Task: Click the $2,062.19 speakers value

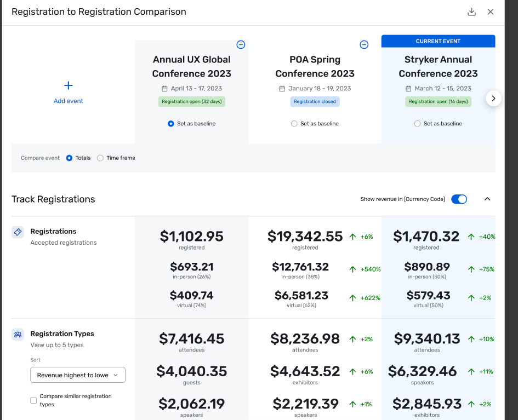Action: pyautogui.click(x=192, y=404)
